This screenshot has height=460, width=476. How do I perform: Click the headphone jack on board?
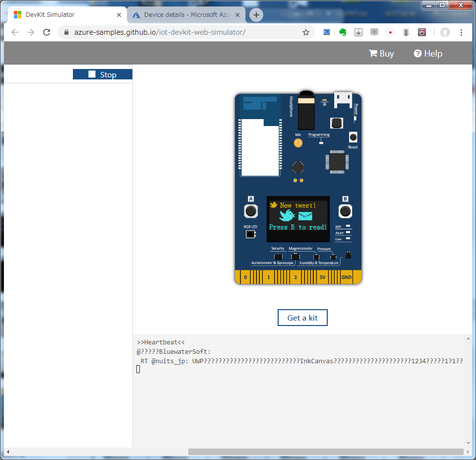point(306,110)
